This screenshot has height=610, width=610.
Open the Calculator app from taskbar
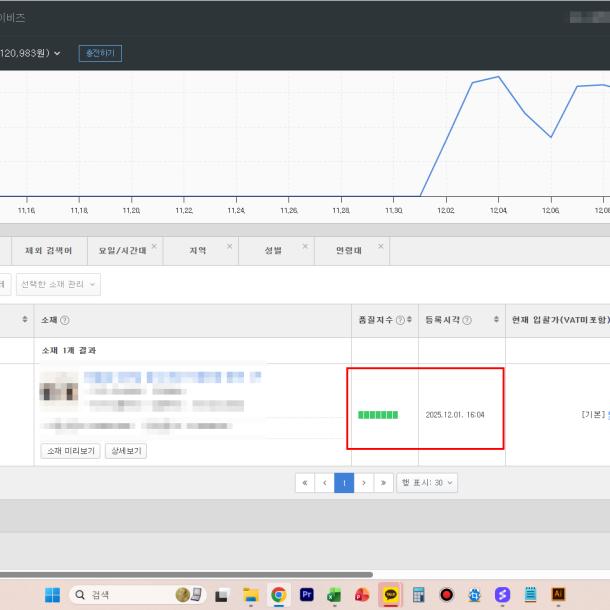tap(419, 594)
